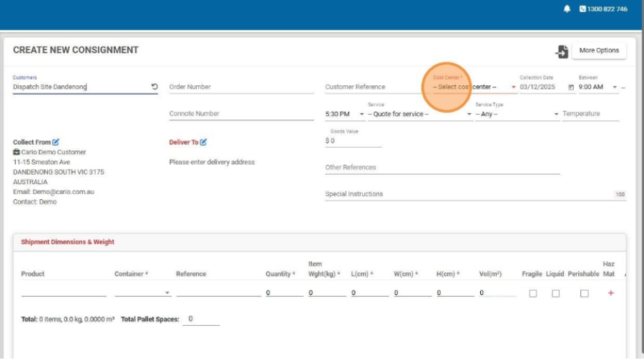644x361 pixels.
Task: Edit the Collect From address icon
Action: click(56, 143)
